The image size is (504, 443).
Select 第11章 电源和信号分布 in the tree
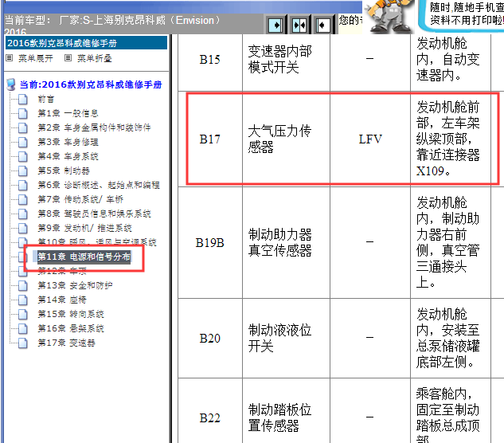tap(84, 257)
